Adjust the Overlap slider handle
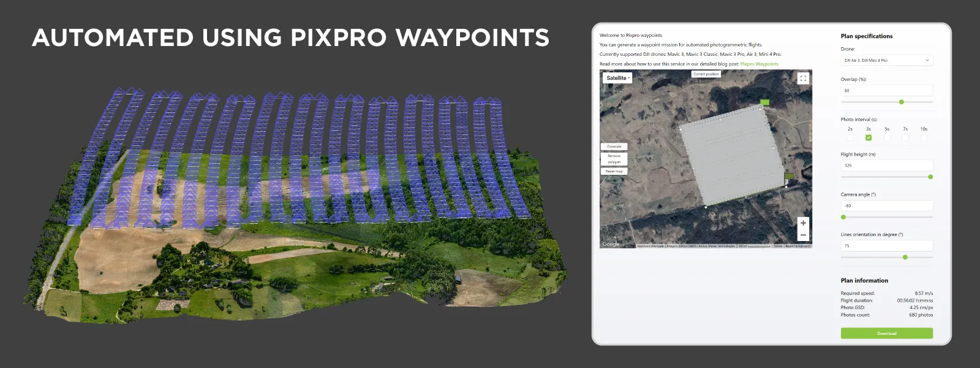The height and width of the screenshot is (368, 980). click(x=902, y=102)
